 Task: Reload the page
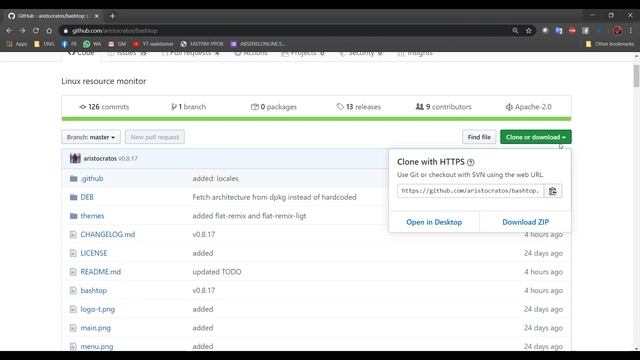36,31
